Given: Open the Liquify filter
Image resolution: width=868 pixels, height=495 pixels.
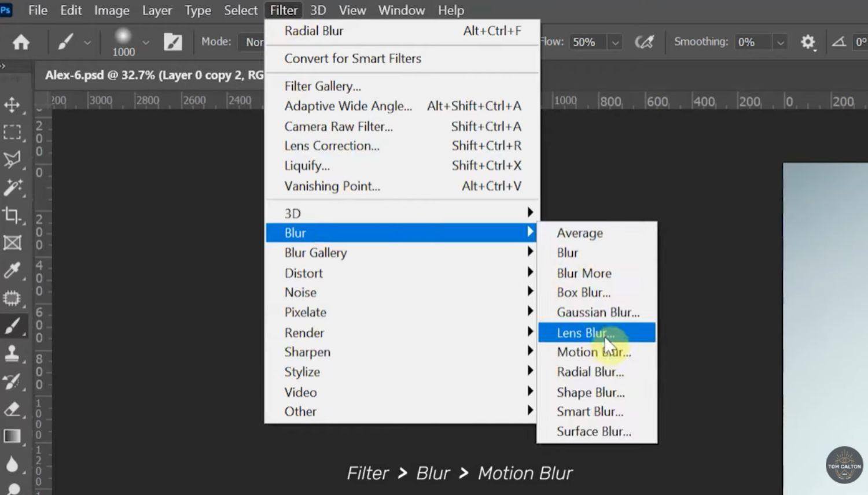Looking at the screenshot, I should pyautogui.click(x=402, y=166).
